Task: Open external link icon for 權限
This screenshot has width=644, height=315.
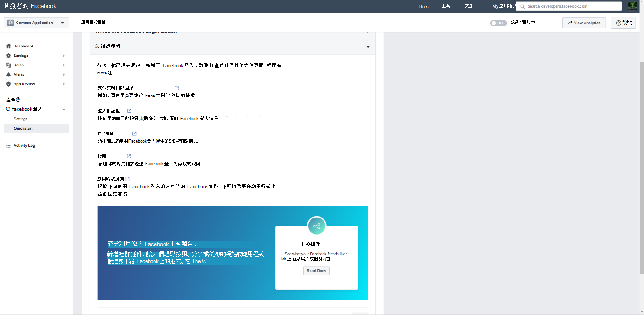Action: [x=129, y=156]
